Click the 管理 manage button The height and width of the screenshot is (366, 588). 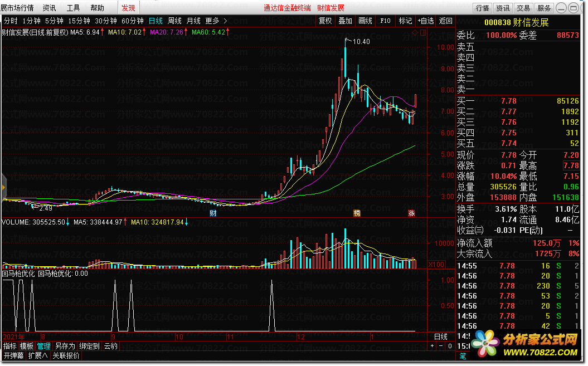click(43, 346)
